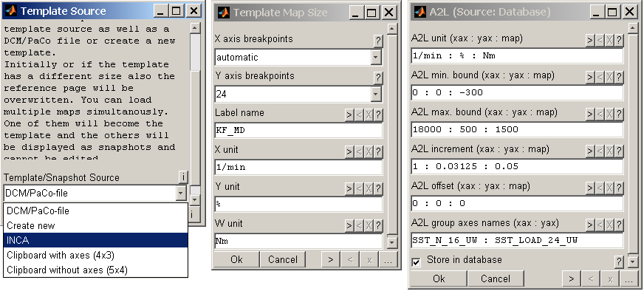This screenshot has height=294, width=644.
Task: Click the A2L offset input field
Action: 518,204
